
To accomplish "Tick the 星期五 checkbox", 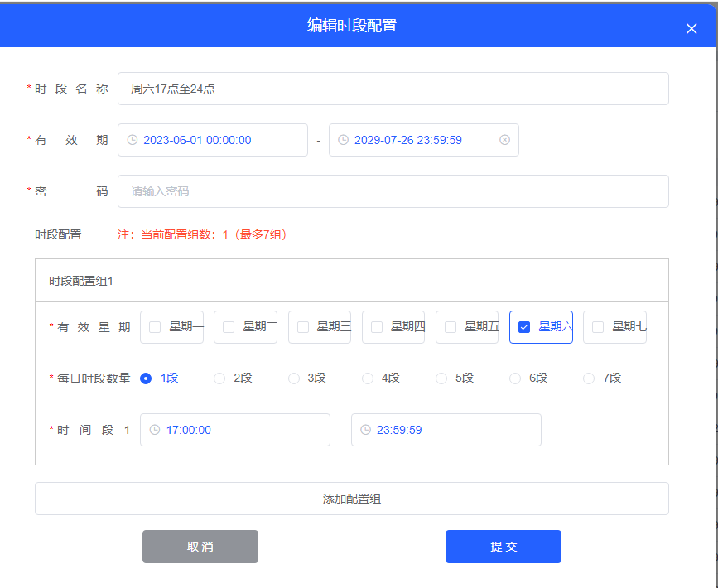I will (x=451, y=327).
